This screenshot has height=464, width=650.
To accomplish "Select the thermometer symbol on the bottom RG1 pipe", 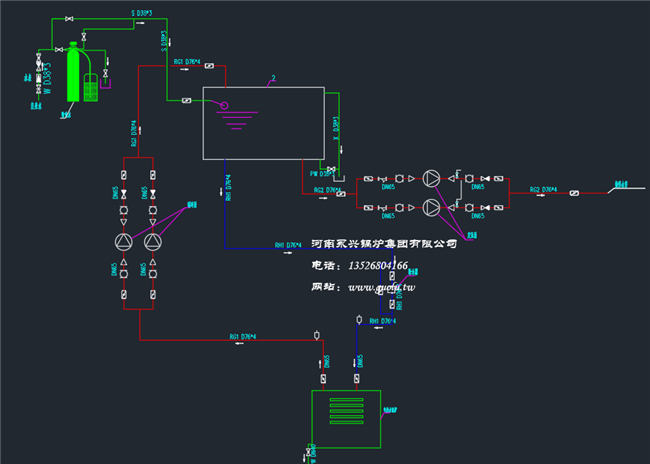I will [x=317, y=335].
